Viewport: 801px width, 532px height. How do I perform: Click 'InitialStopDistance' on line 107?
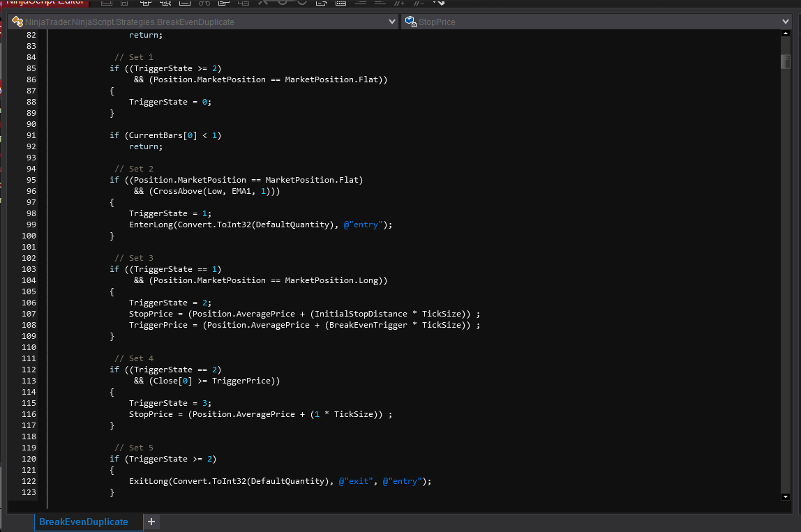pos(361,314)
